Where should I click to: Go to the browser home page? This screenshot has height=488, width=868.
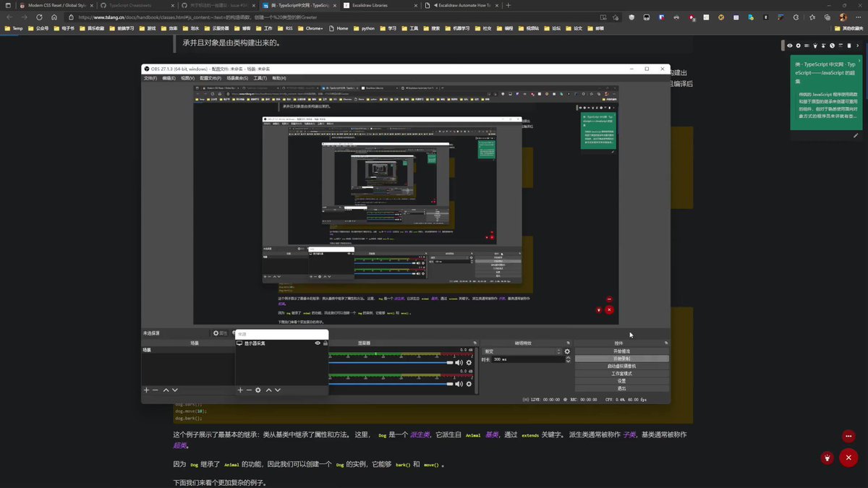click(x=54, y=17)
